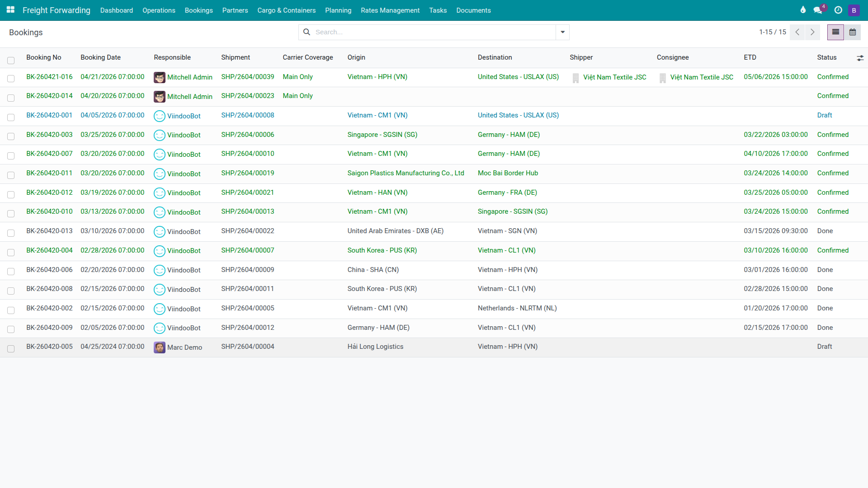Image resolution: width=868 pixels, height=488 pixels.
Task: Sort by ETD column header
Action: 750,57
